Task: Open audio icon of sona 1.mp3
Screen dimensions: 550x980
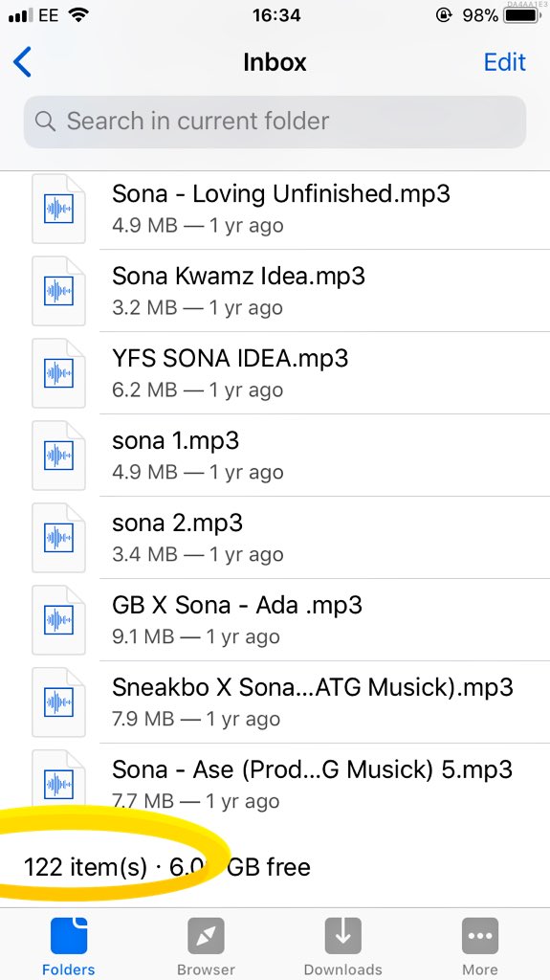Action: 58,456
